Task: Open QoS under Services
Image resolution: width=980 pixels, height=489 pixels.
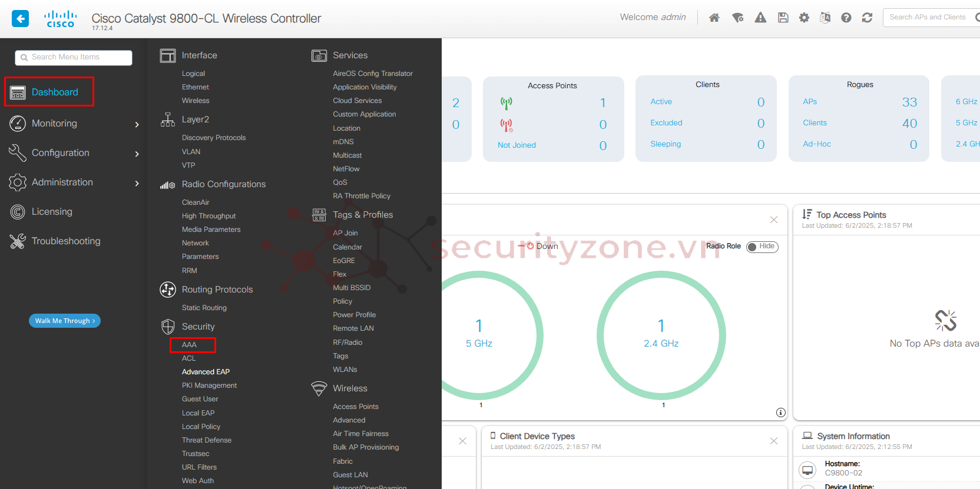Action: click(x=340, y=182)
